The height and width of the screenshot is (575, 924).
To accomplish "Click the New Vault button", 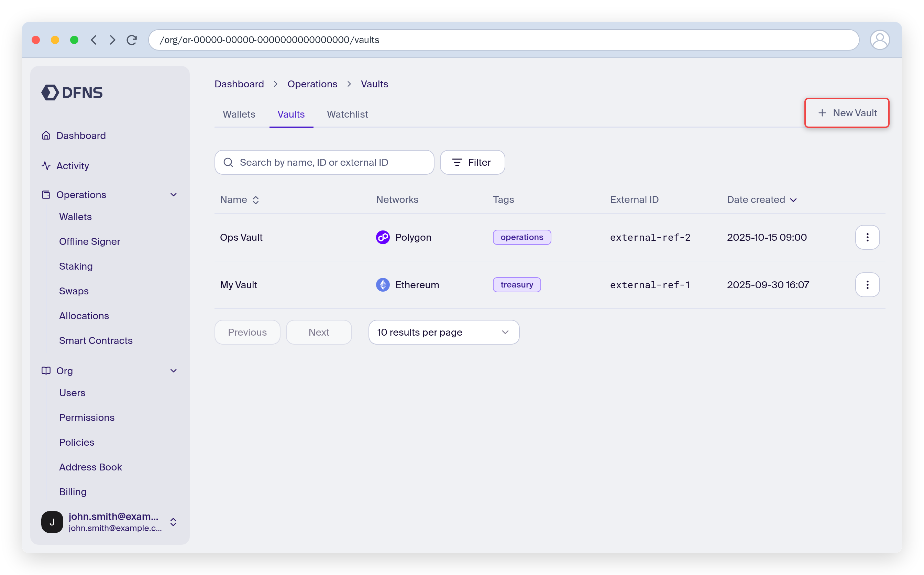I will [846, 113].
